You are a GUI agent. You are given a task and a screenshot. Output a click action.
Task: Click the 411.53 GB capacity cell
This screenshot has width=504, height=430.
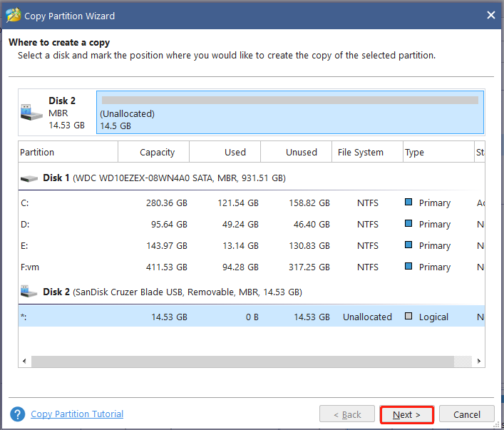click(x=167, y=267)
